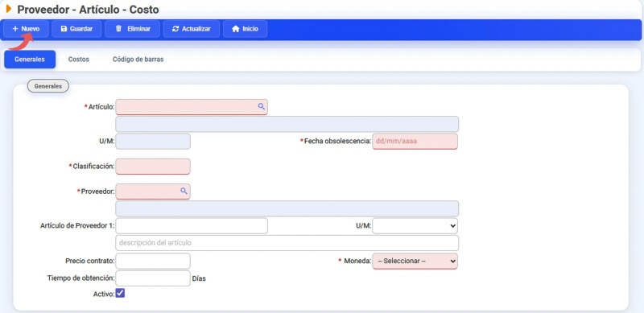Viewport: 644px width, 313px height.
Task: Click the Artículo de Proveedor 1 field
Action: point(192,225)
